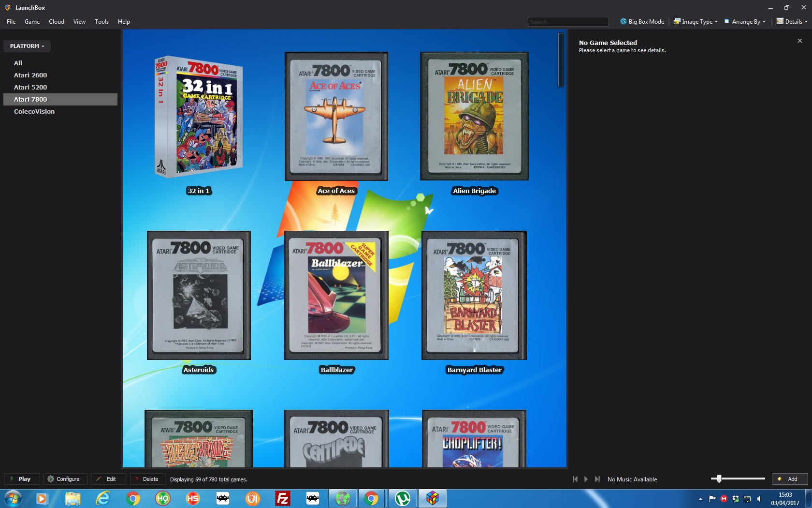Skip to next music track

coord(597,479)
